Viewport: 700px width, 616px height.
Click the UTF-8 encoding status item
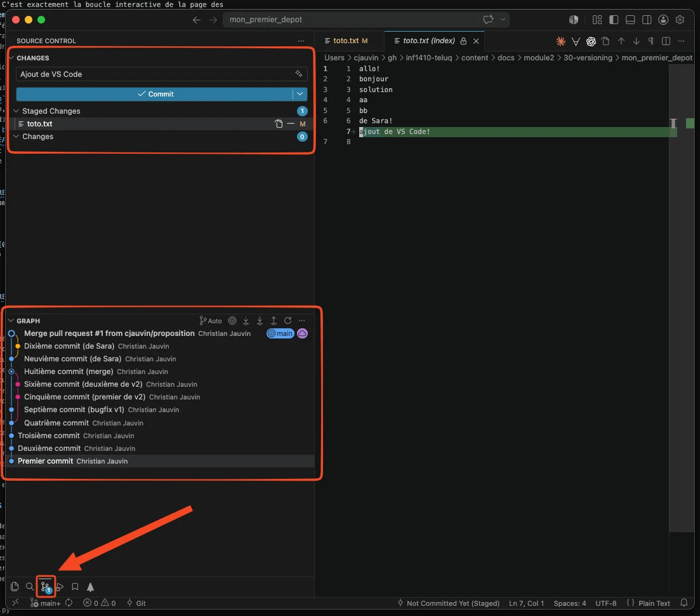click(606, 603)
